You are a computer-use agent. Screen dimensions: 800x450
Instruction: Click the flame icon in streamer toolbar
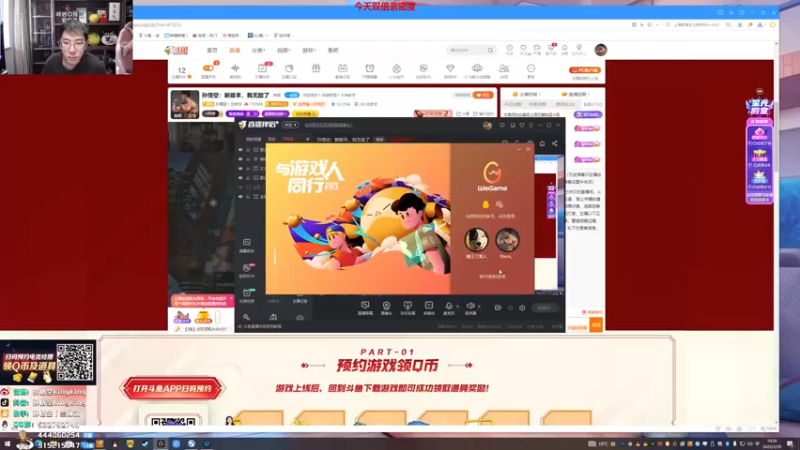[396, 68]
